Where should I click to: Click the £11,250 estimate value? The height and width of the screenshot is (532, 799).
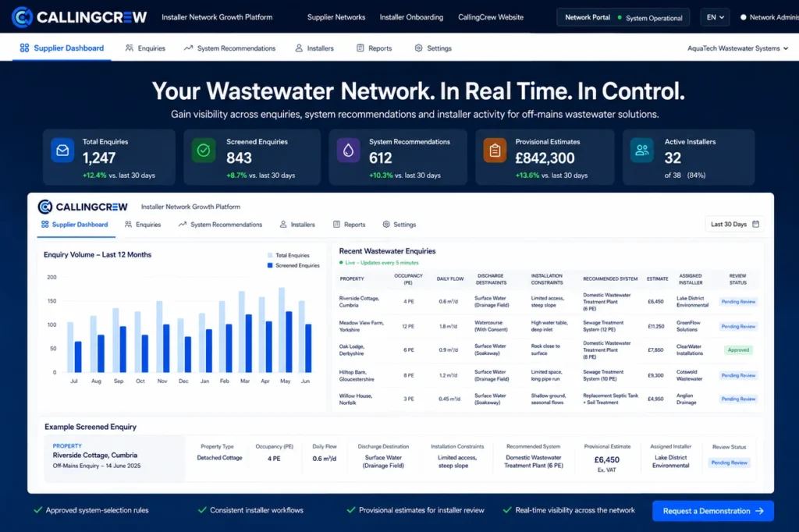pyautogui.click(x=655, y=326)
